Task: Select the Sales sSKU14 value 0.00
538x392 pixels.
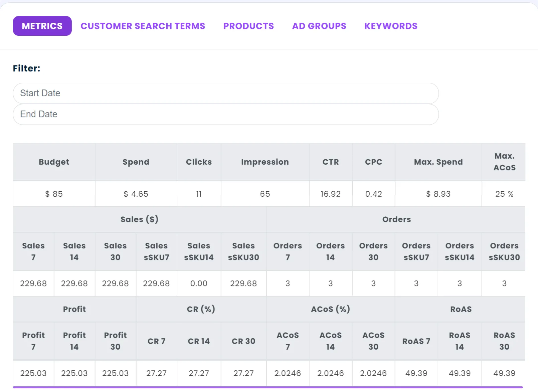Action: (199, 283)
